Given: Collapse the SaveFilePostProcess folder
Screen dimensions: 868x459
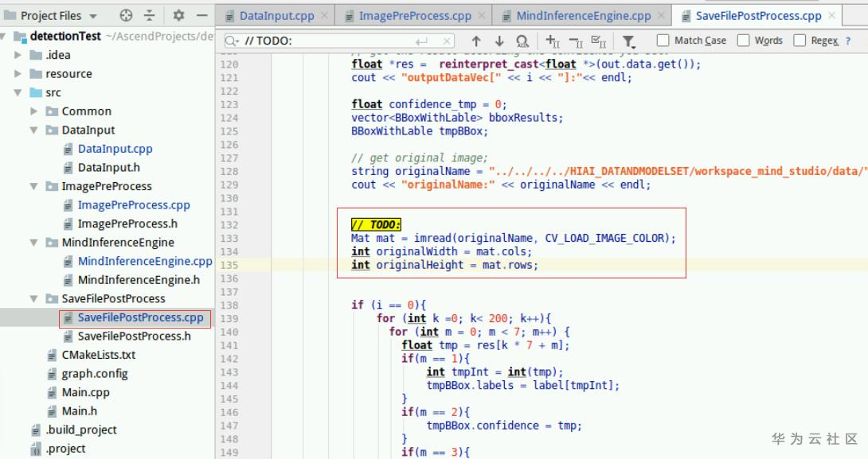Looking at the screenshot, I should point(33,298).
